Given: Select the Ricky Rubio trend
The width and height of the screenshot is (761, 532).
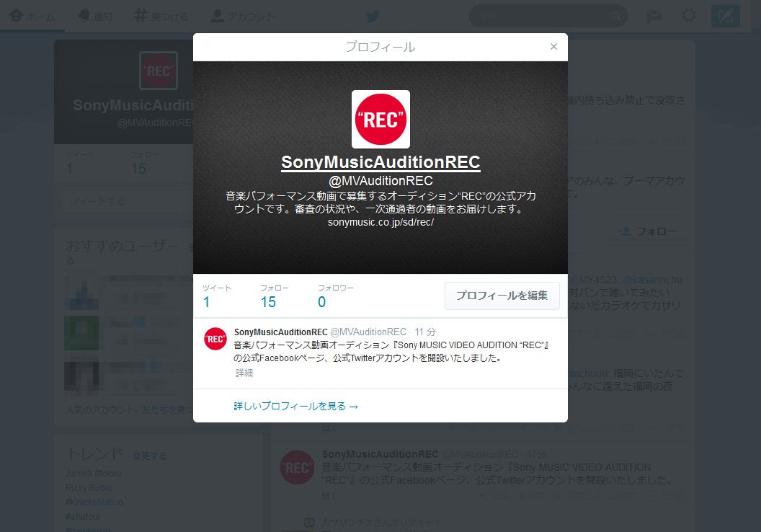Looking at the screenshot, I should tap(89, 488).
